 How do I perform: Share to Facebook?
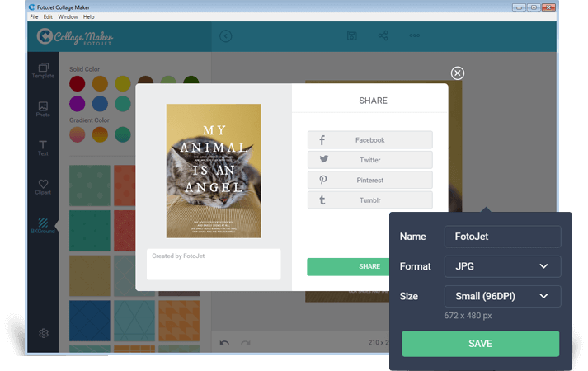point(370,140)
